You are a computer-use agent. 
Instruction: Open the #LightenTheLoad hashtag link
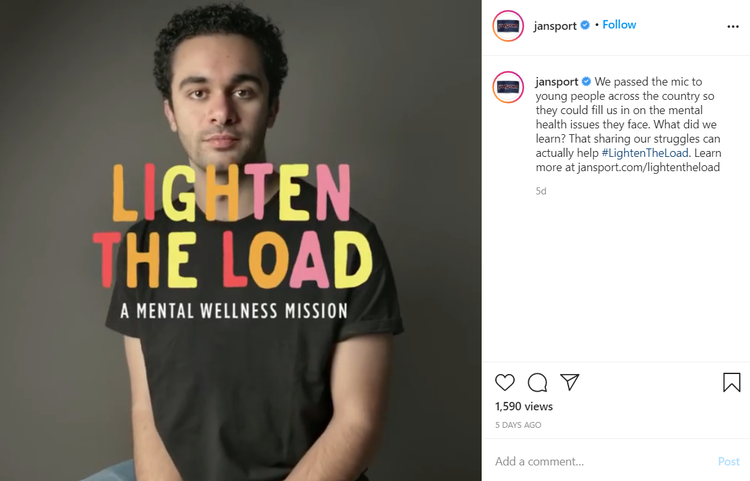coord(645,153)
